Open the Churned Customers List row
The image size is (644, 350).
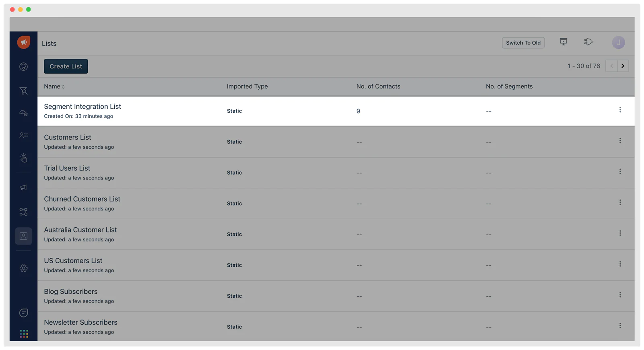point(82,199)
